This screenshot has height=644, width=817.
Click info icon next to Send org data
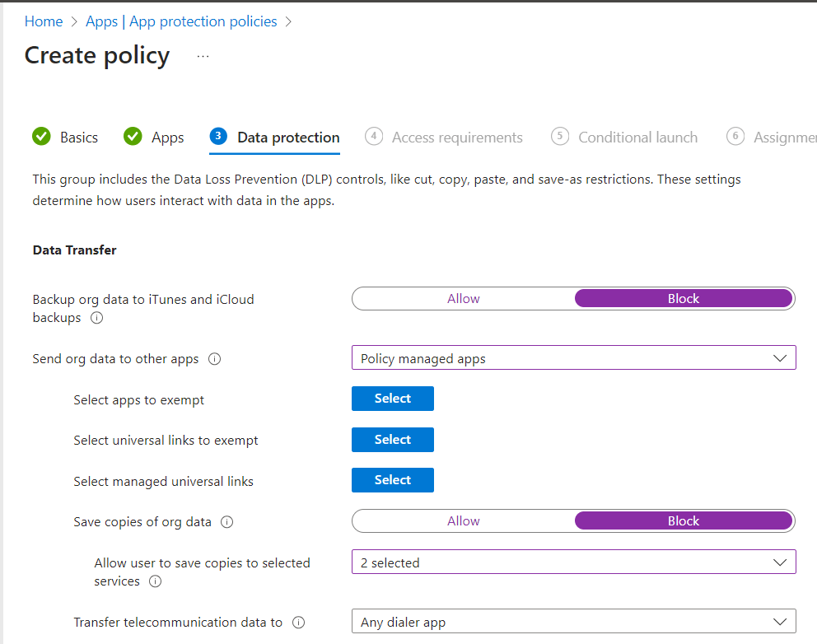pyautogui.click(x=215, y=359)
